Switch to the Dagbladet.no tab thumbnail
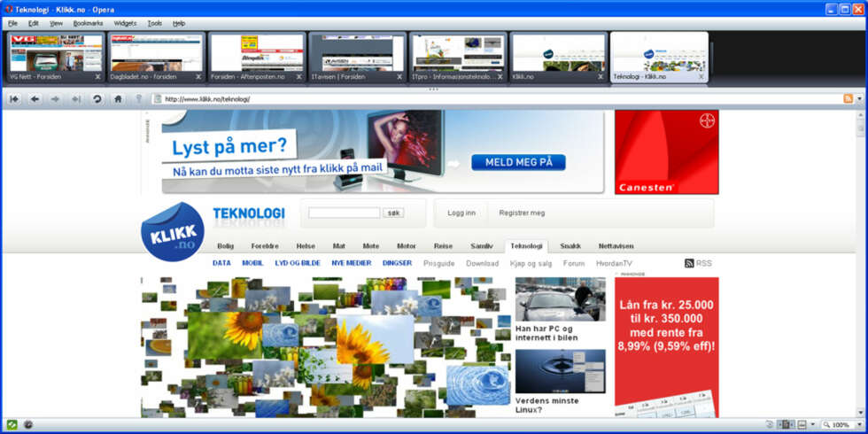Screen dimensions: 868x434 (x=156, y=57)
